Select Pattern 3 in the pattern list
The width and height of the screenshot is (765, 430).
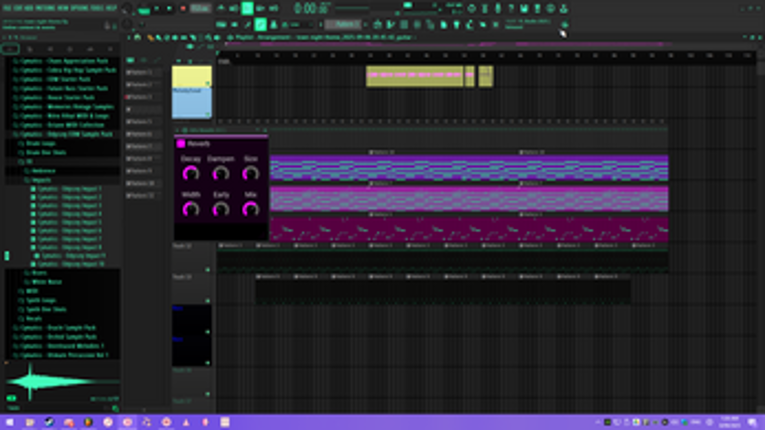tap(142, 97)
